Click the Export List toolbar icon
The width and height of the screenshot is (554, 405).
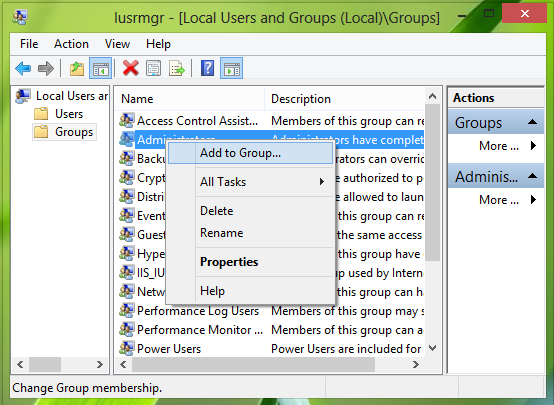point(177,68)
